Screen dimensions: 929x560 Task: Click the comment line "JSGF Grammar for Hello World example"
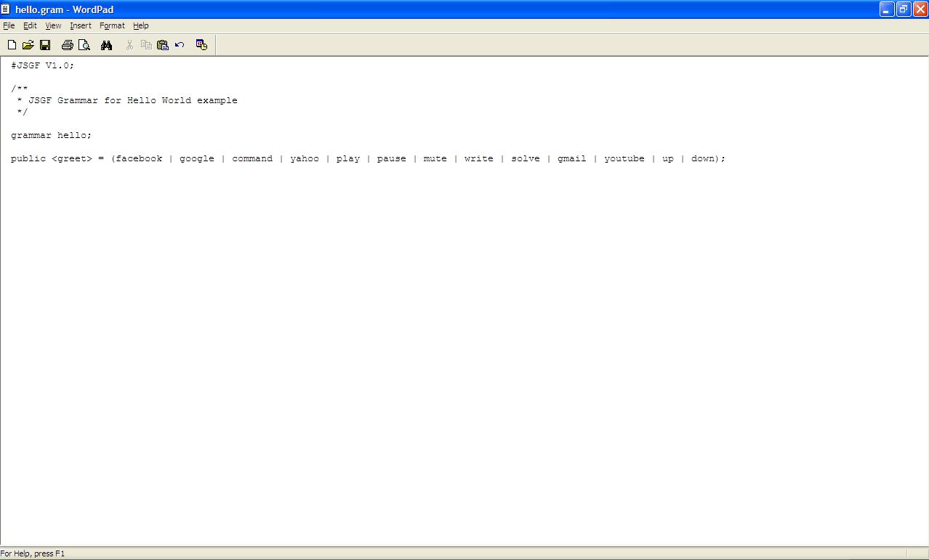(x=133, y=100)
